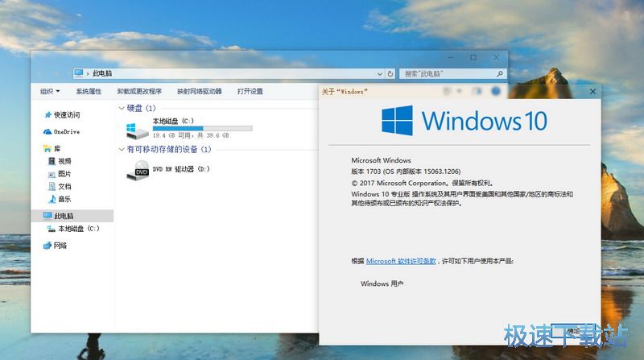Collapse the 硬盘 (1) group

pos(122,108)
